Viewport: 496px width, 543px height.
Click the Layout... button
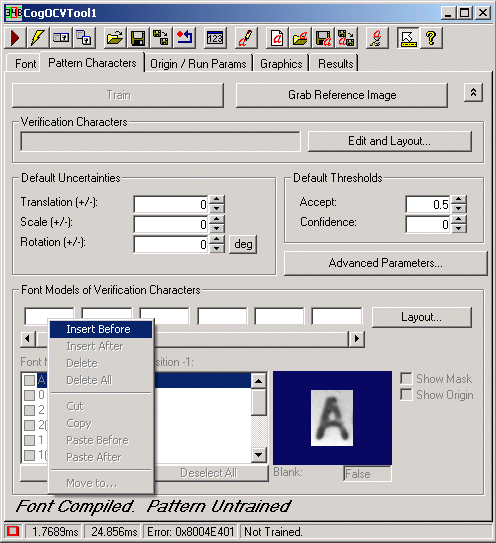[422, 317]
